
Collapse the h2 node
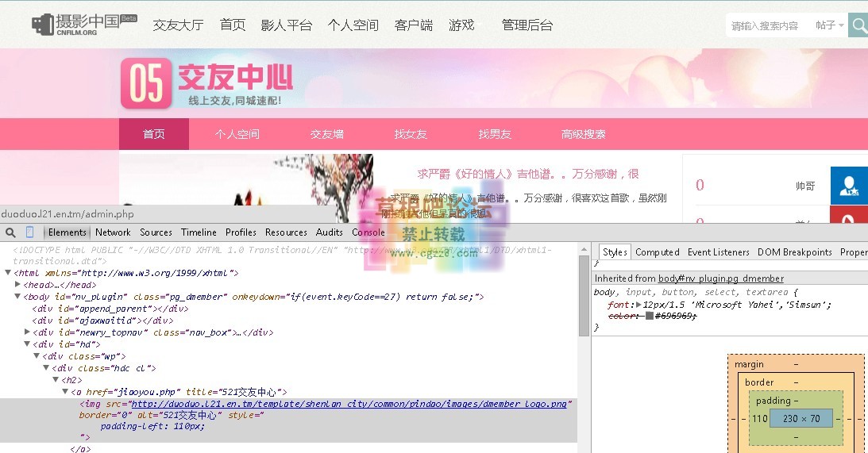coord(56,379)
